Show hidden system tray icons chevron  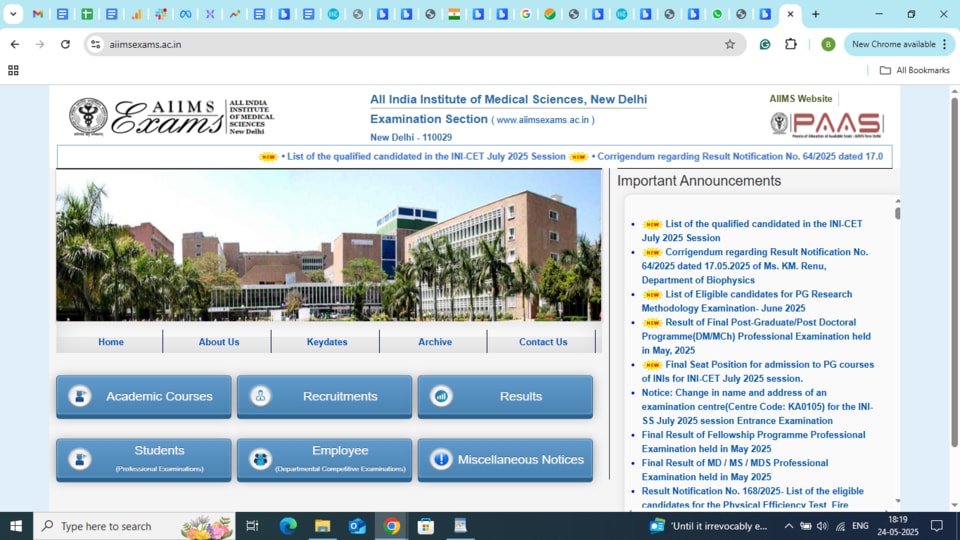point(789,526)
